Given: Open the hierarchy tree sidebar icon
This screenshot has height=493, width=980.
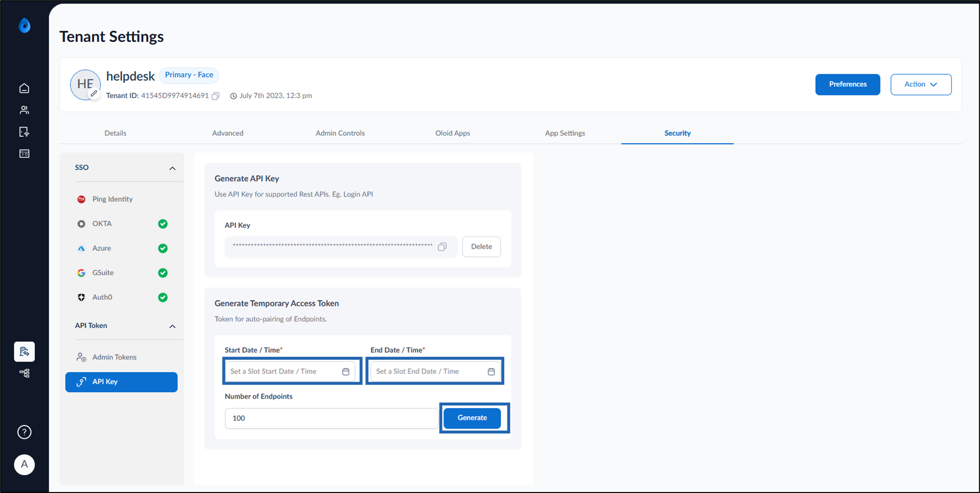Looking at the screenshot, I should (x=24, y=373).
